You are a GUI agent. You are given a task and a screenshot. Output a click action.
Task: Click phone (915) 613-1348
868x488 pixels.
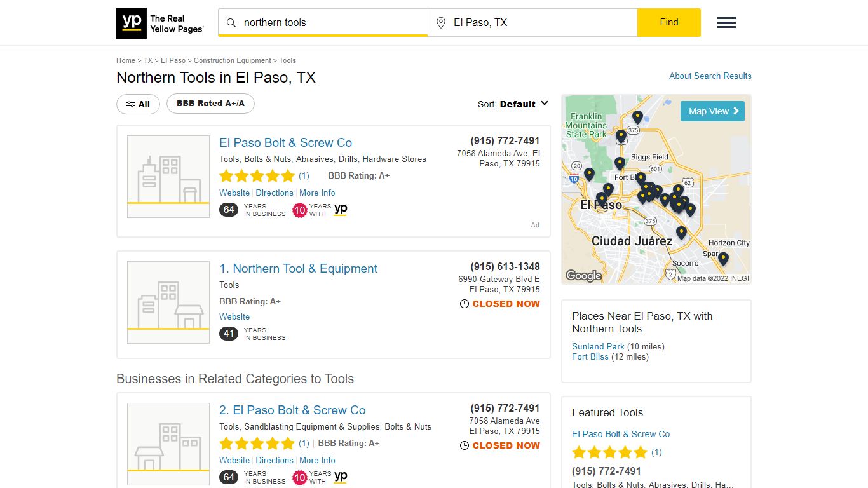[x=505, y=266]
